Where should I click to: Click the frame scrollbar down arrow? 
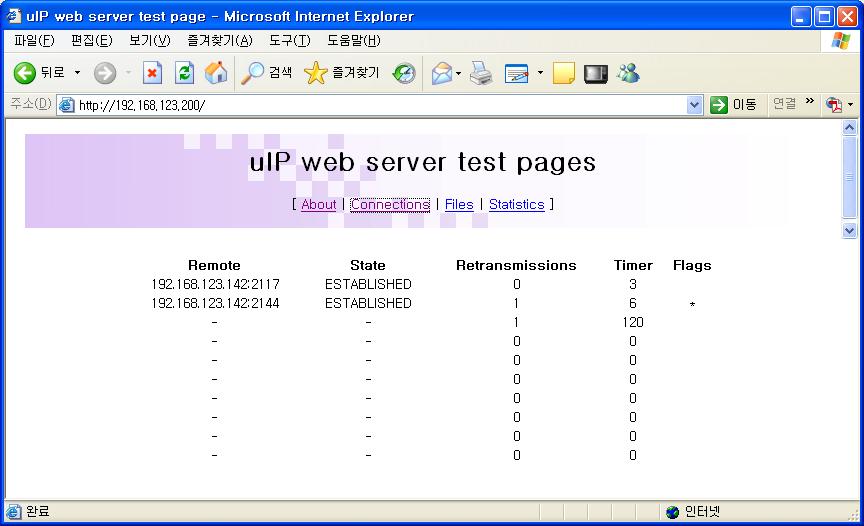point(849,230)
